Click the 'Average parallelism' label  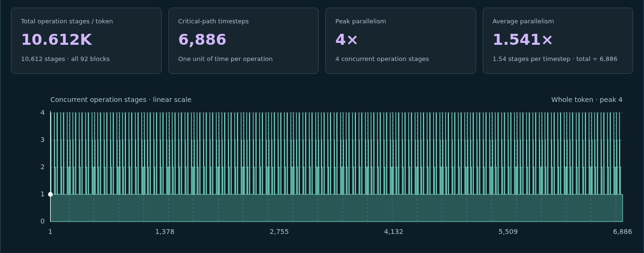click(x=523, y=21)
